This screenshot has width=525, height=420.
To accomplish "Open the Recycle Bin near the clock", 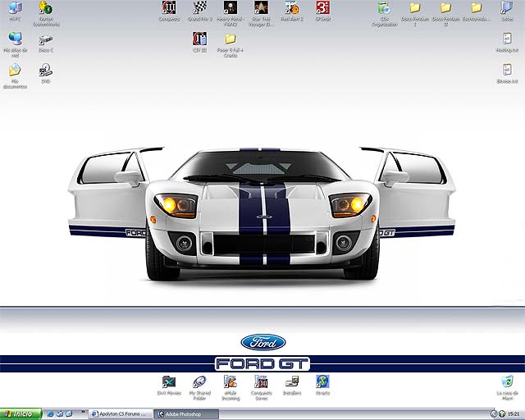I will tap(507, 381).
